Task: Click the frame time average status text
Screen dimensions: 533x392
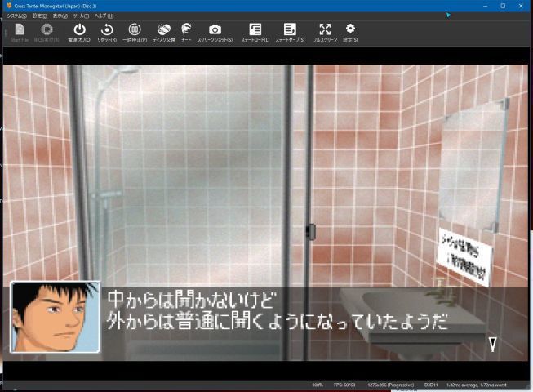Action: click(476, 385)
